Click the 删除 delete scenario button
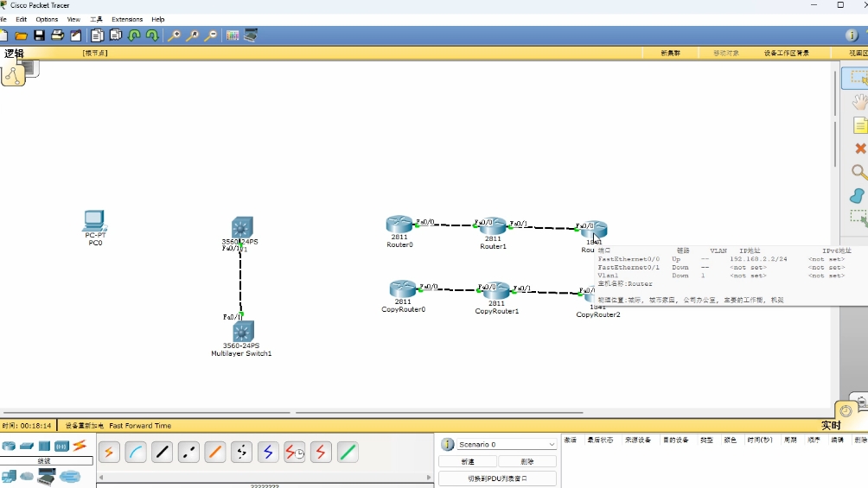 (527, 461)
